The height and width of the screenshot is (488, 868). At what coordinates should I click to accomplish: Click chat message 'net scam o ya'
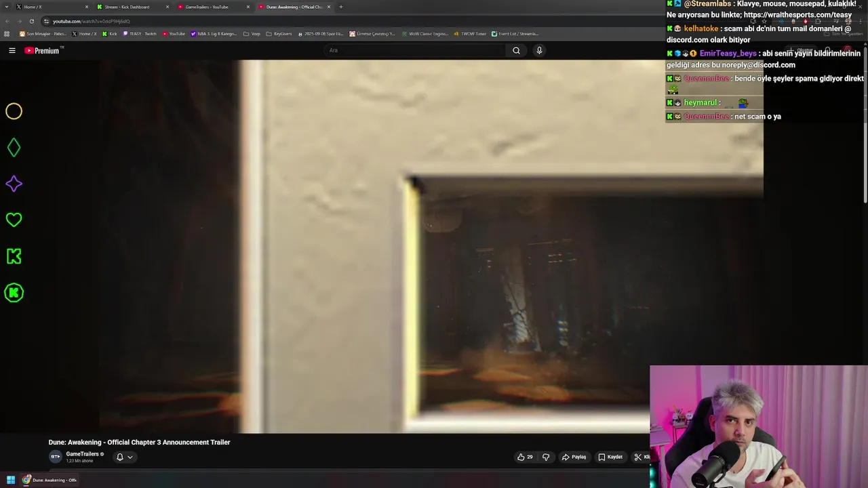click(x=757, y=116)
